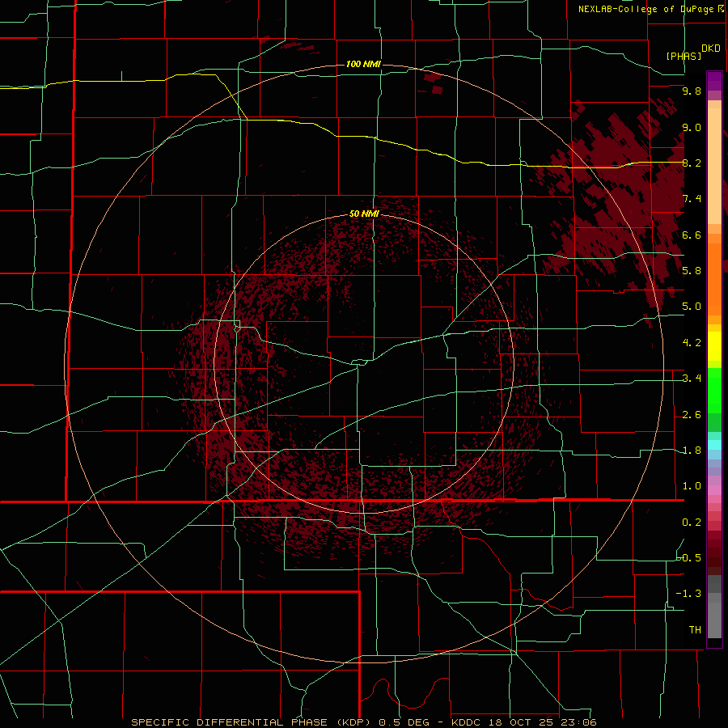The image size is (728, 728).
Task: Click the -1.3 value on the scale
Action: pyautogui.click(x=689, y=594)
